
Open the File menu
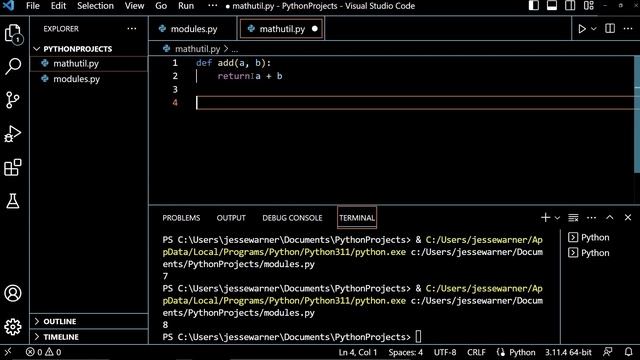coord(33,6)
